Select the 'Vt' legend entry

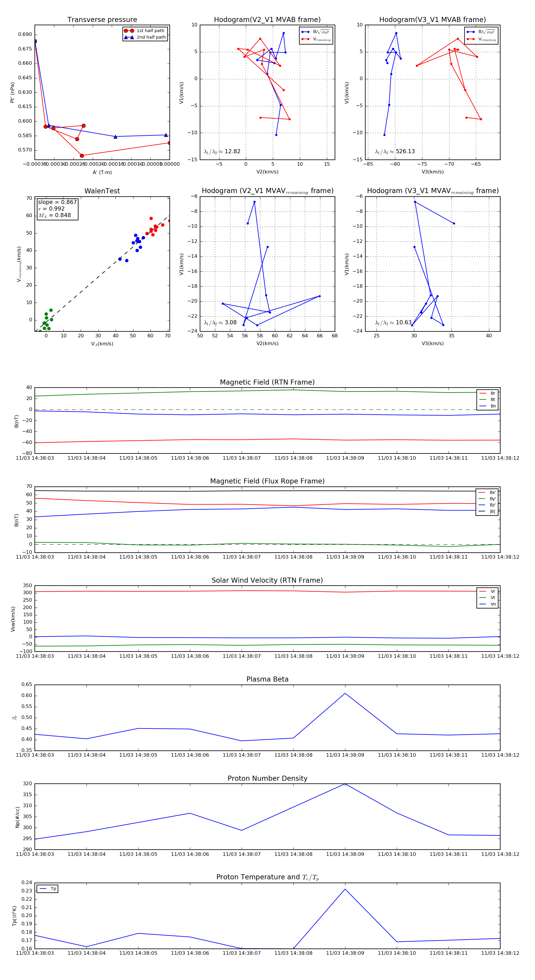487,598
